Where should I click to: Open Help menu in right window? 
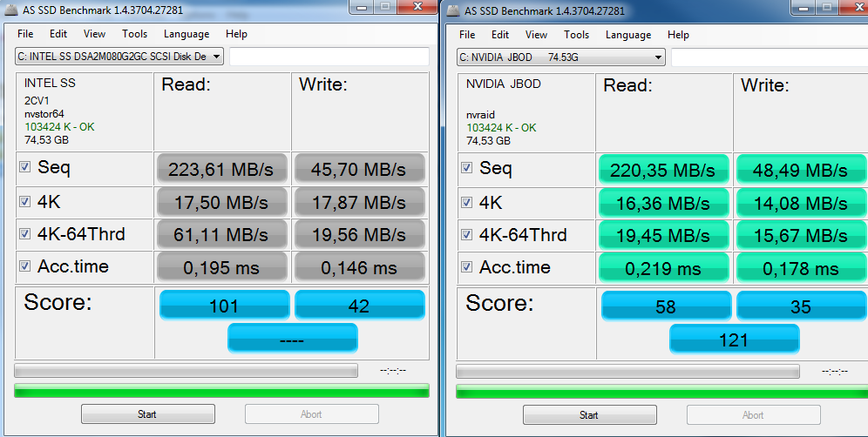(678, 34)
